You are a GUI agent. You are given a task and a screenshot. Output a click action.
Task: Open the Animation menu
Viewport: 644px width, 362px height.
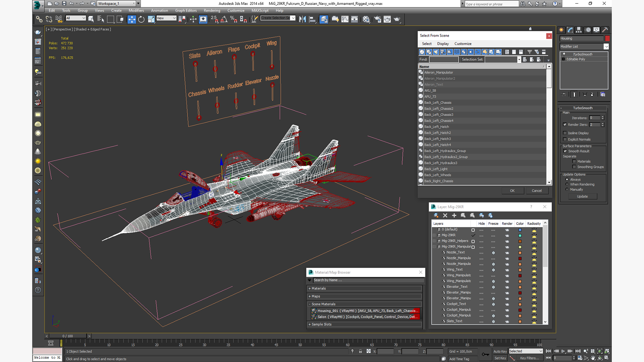tap(159, 10)
